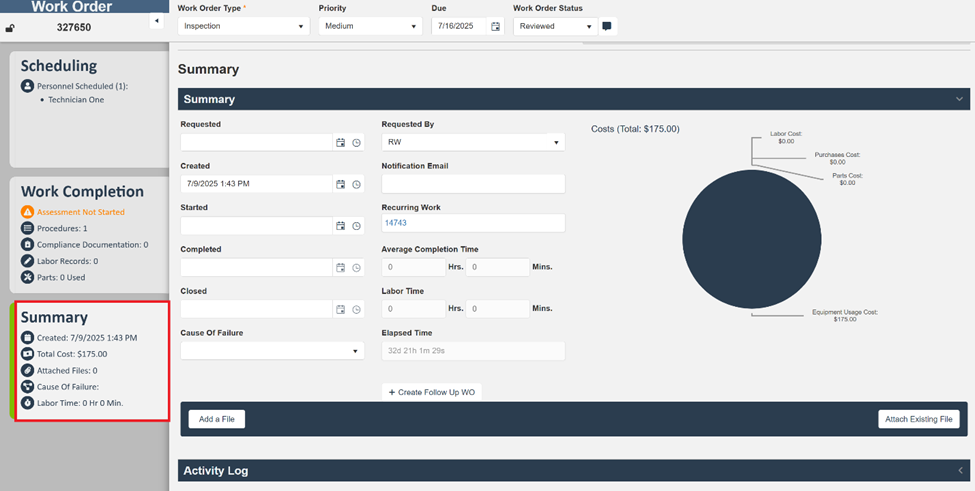Screen dimensions: 975x491
Task: Click the lock icon beside work order number
Action: [11, 28]
